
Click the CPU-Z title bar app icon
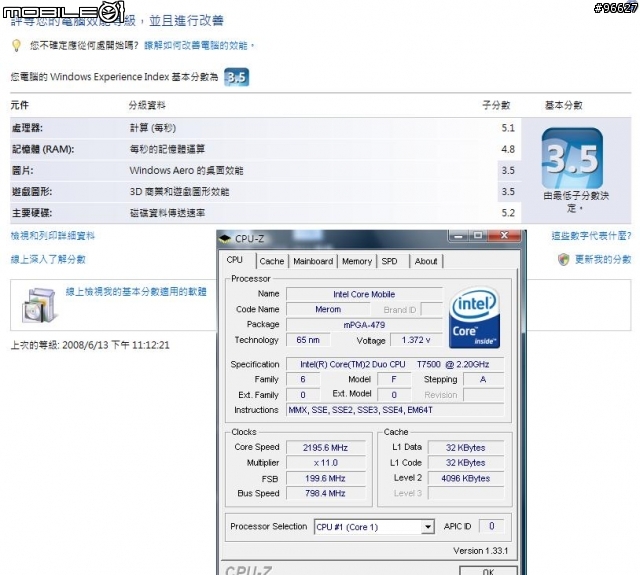click(x=225, y=239)
